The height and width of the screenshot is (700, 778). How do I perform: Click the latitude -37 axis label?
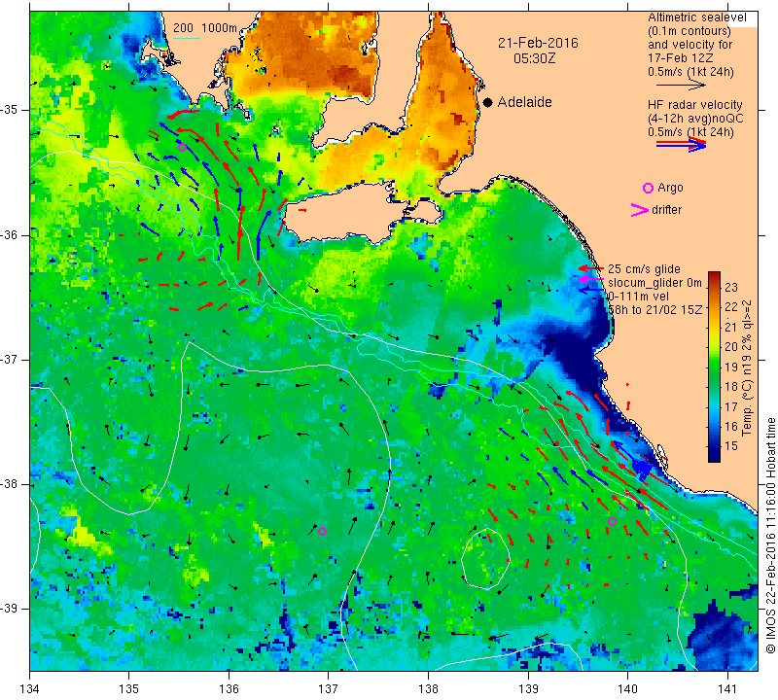click(x=10, y=359)
